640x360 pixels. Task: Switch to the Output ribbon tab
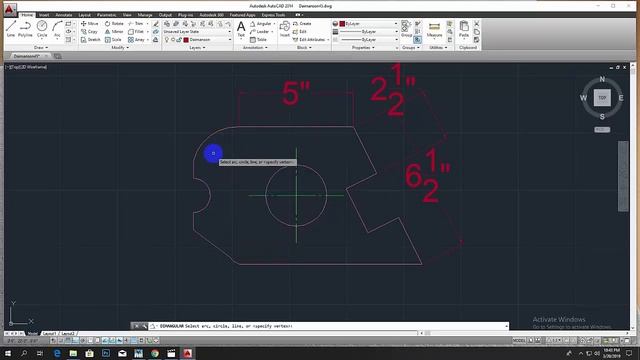tap(165, 15)
